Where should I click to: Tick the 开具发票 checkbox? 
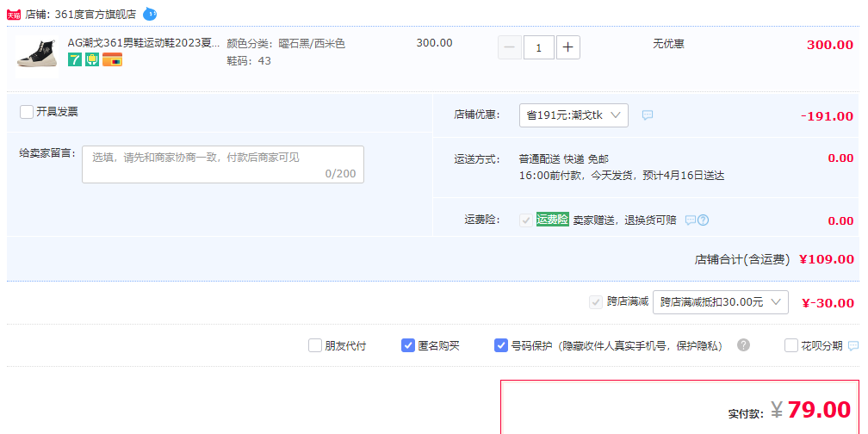pos(27,112)
